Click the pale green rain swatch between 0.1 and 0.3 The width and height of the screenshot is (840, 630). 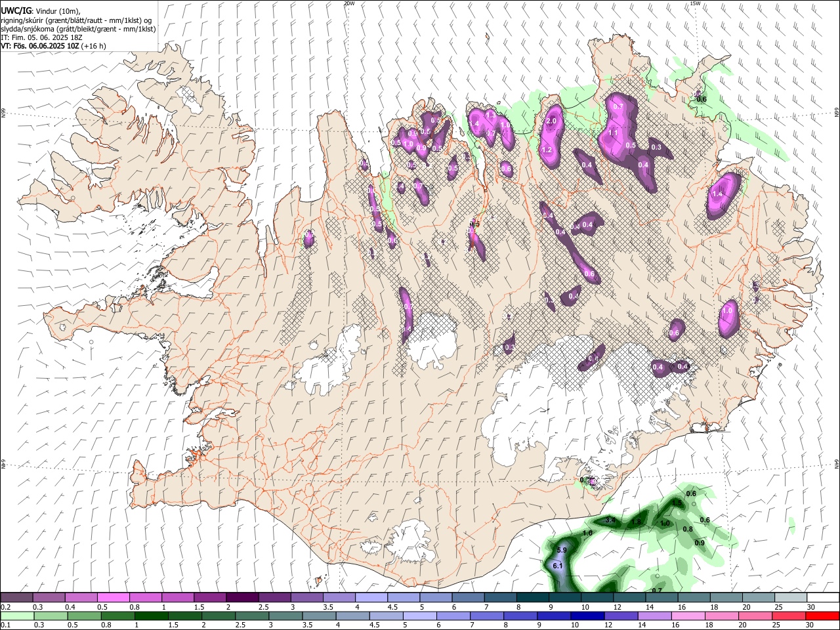pyautogui.click(x=16, y=616)
